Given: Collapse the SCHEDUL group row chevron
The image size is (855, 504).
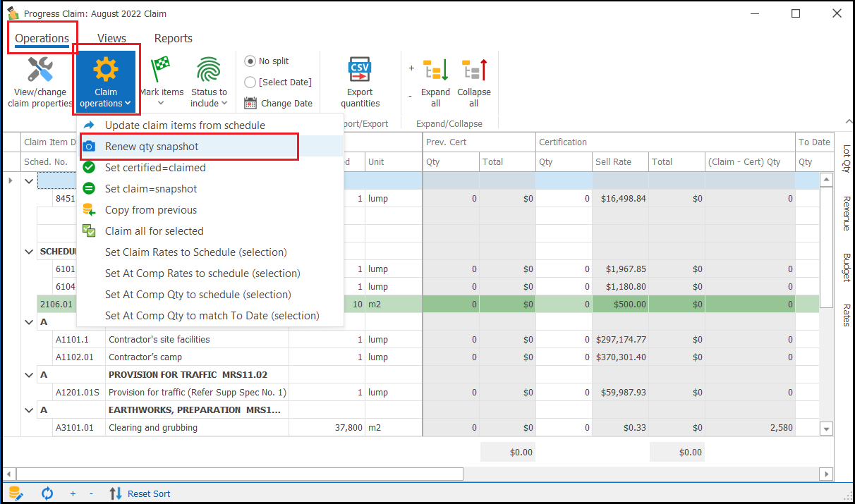Looking at the screenshot, I should 29,252.
